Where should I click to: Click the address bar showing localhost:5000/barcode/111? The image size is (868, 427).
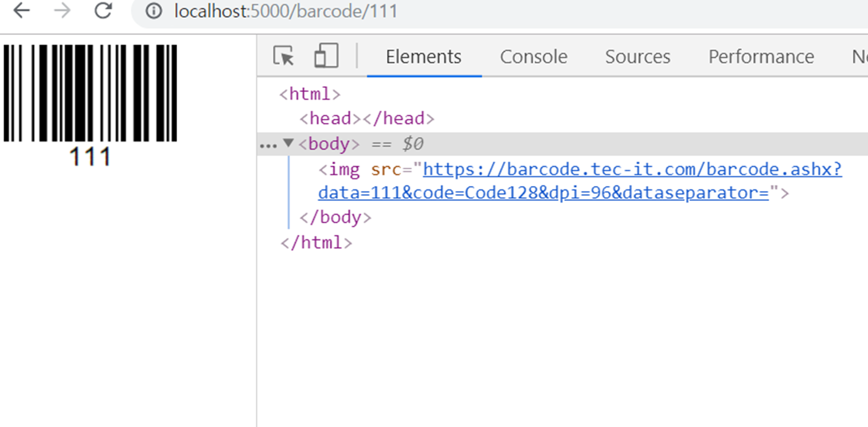[x=500, y=11]
